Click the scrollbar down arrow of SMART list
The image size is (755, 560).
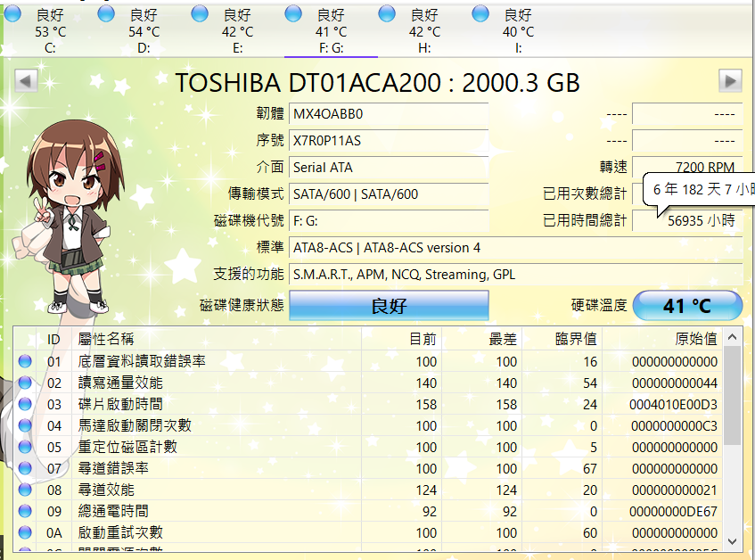click(733, 541)
